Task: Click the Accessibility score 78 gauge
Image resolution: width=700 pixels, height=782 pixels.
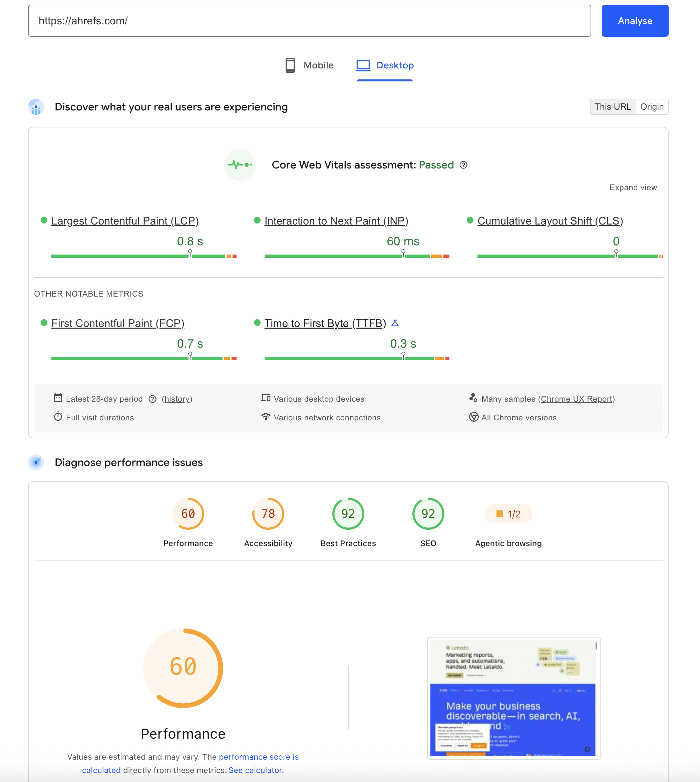Action: click(x=268, y=513)
